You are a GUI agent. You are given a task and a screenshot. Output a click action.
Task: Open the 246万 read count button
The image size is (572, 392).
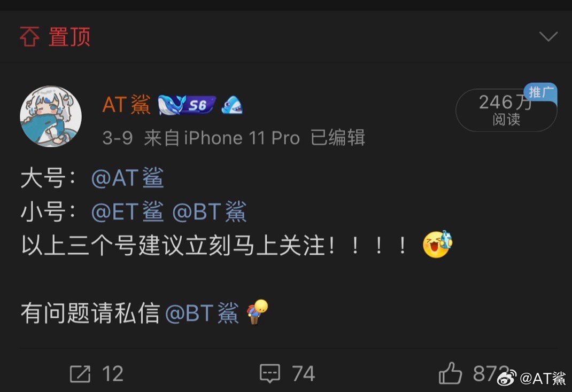click(506, 110)
